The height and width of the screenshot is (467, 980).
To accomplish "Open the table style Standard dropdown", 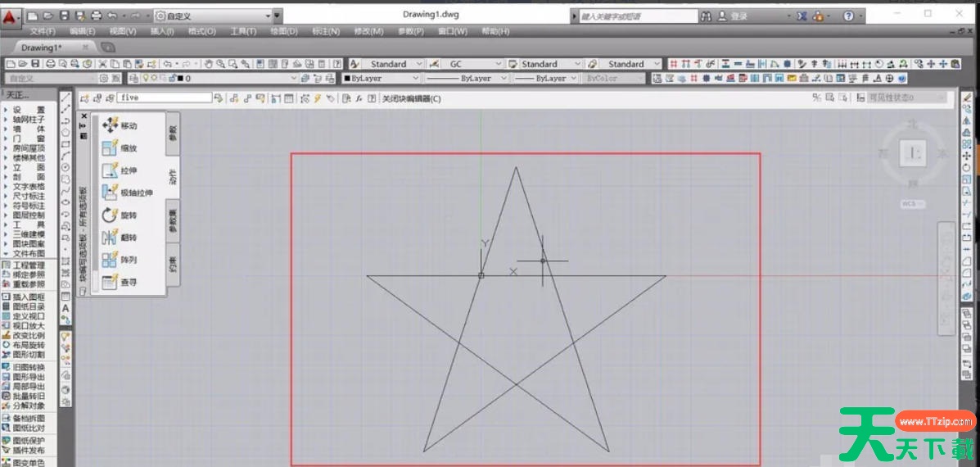I will pos(549,64).
